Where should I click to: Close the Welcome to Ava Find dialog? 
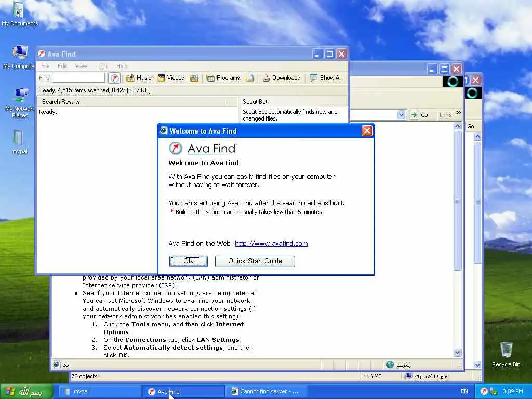tap(367, 130)
